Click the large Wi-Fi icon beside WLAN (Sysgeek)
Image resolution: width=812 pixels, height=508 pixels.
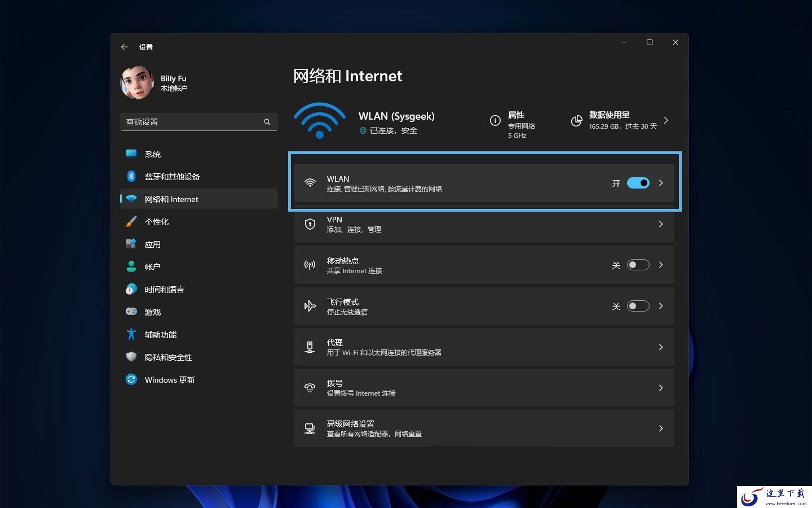(x=320, y=120)
